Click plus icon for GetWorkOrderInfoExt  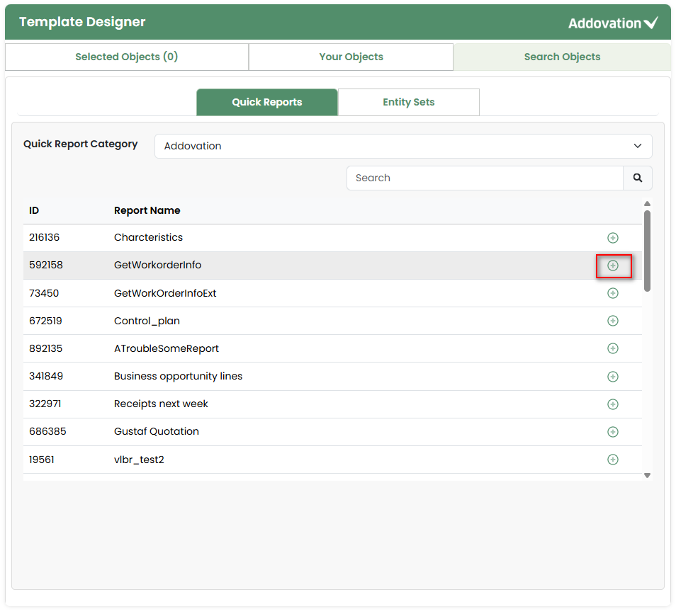coord(613,293)
